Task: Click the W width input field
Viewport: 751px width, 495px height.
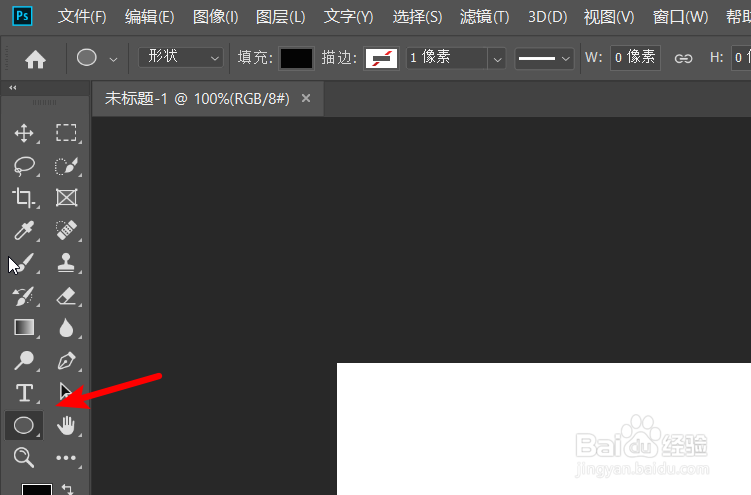Action: coord(635,58)
